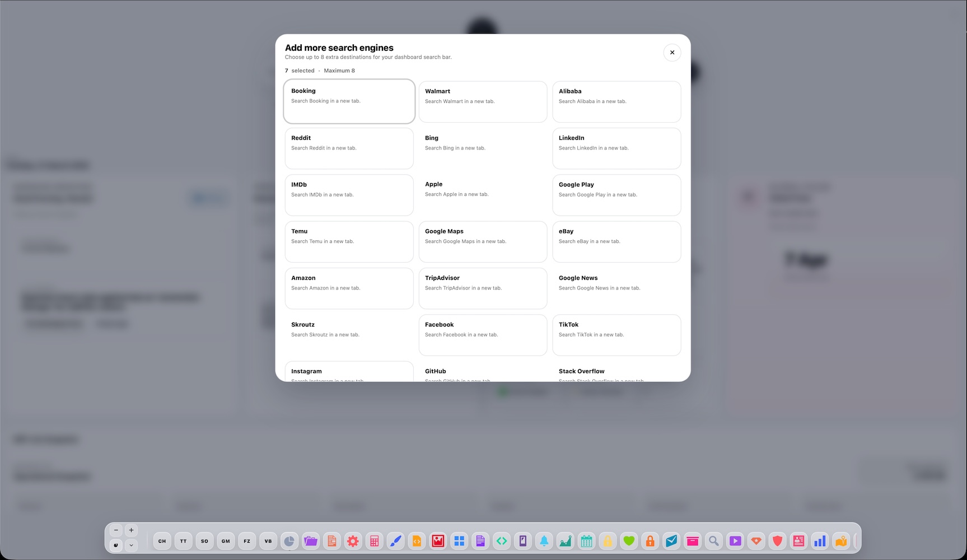Open the pie chart app in the dock
This screenshot has width=967, height=560.
[x=289, y=541]
